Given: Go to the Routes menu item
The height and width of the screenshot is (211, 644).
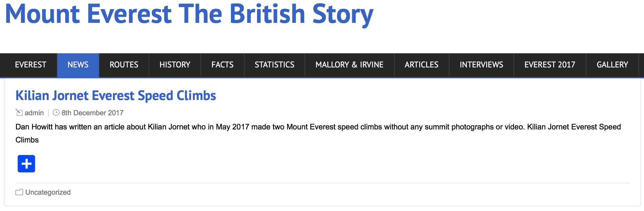Looking at the screenshot, I should tap(124, 65).
